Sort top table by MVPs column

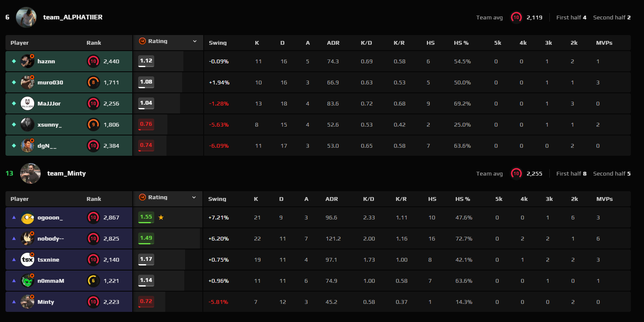[604, 43]
